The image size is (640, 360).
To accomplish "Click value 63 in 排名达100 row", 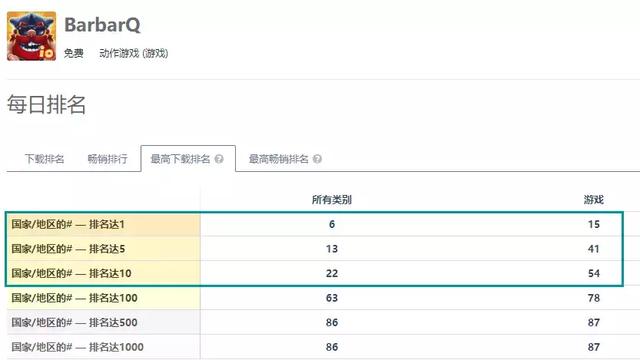I will coord(332,298).
